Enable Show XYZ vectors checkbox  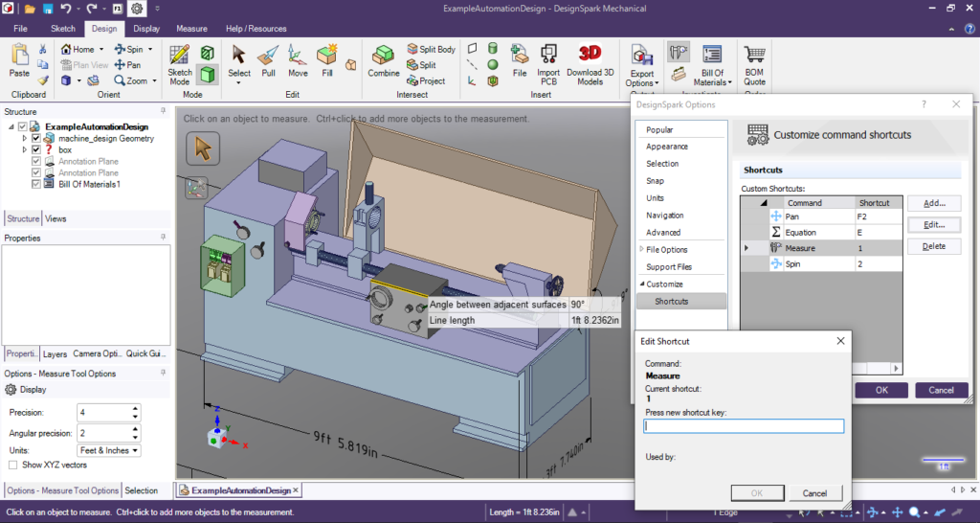click(12, 466)
